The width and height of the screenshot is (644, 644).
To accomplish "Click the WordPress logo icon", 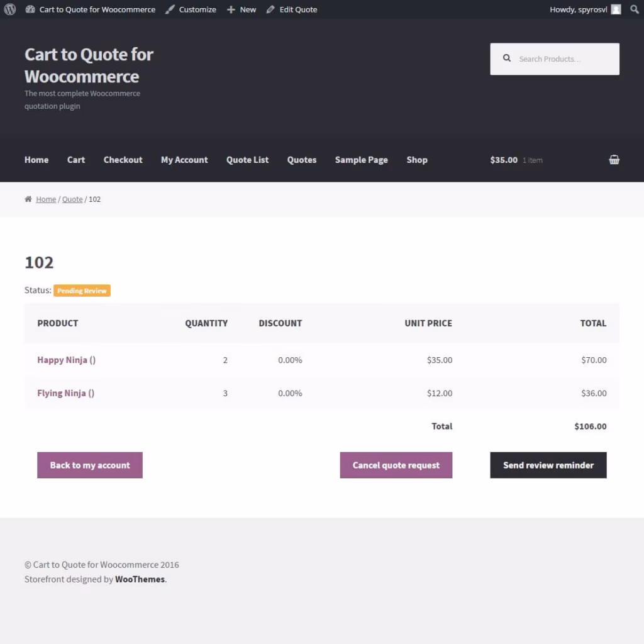I will pos(10,9).
